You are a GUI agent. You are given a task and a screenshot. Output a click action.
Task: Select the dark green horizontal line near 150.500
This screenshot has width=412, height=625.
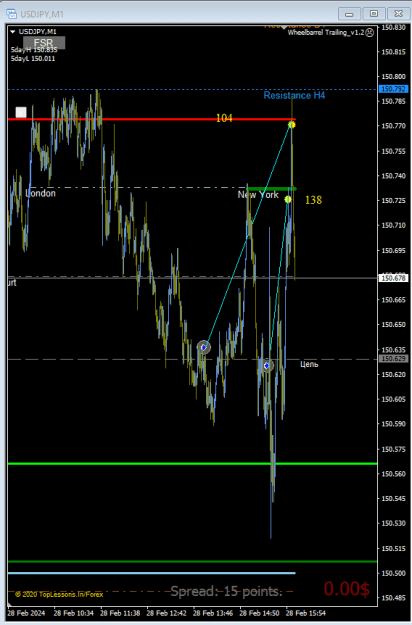tap(192, 561)
